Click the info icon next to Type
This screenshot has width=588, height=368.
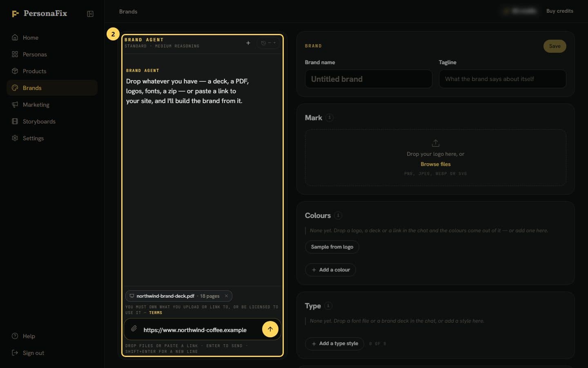click(328, 306)
